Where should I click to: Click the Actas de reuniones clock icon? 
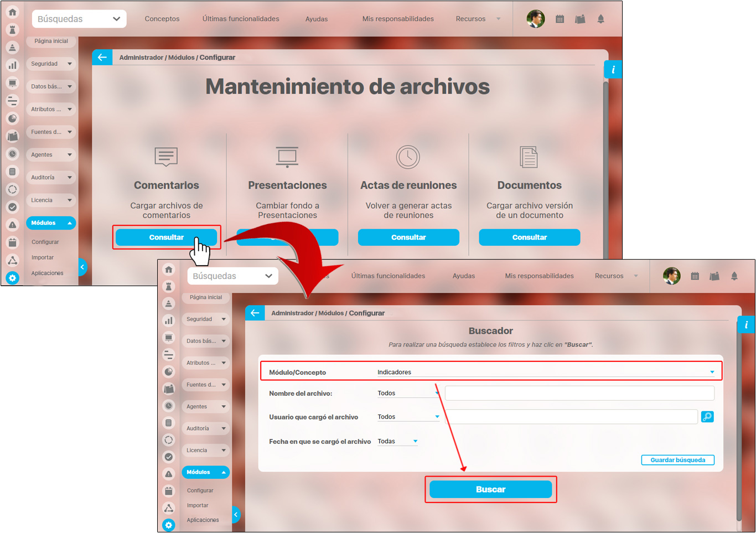(x=408, y=157)
